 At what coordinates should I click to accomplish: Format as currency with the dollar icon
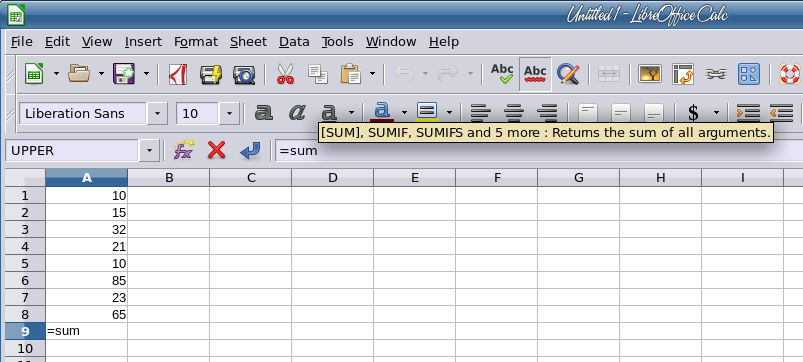pyautogui.click(x=693, y=113)
